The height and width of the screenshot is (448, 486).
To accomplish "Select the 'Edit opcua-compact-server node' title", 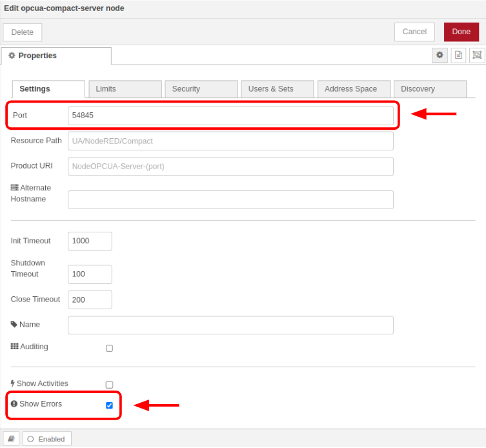I will (x=64, y=8).
